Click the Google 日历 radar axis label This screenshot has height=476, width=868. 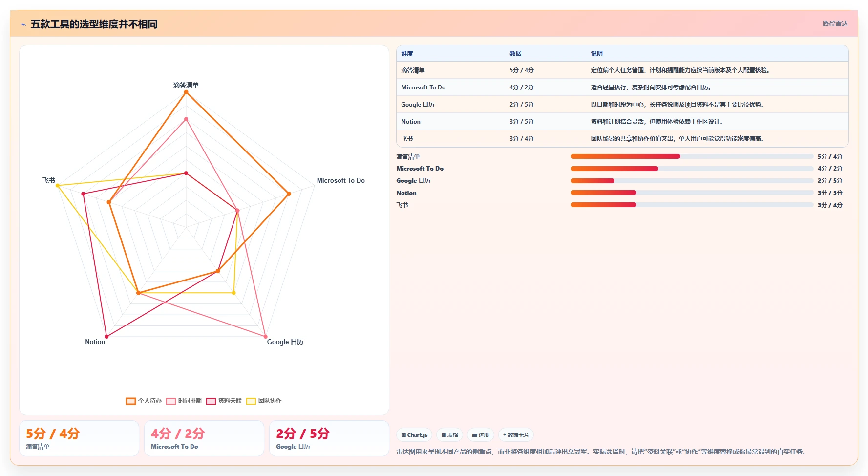click(285, 342)
